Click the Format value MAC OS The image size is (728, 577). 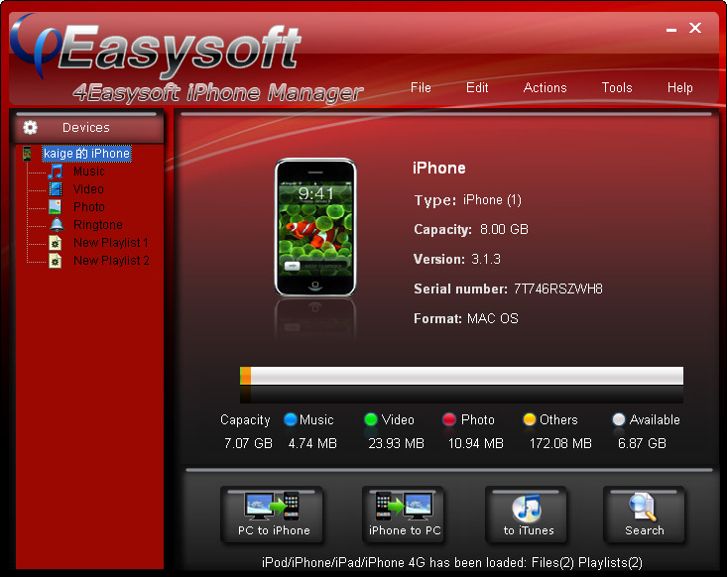[x=493, y=318]
